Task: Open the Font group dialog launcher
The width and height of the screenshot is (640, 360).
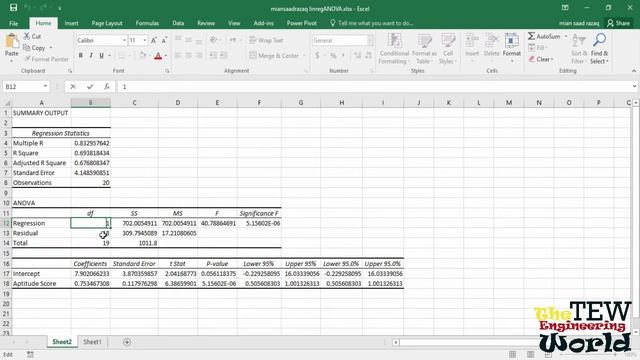Action: coord(167,71)
